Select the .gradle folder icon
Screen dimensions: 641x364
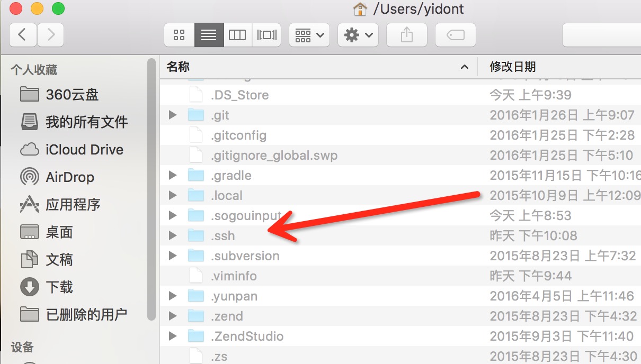pyautogui.click(x=196, y=175)
